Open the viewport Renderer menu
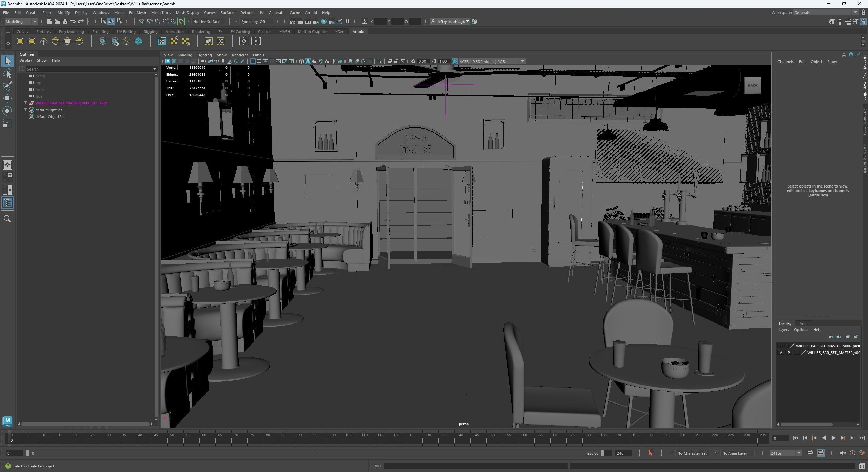 coord(240,55)
